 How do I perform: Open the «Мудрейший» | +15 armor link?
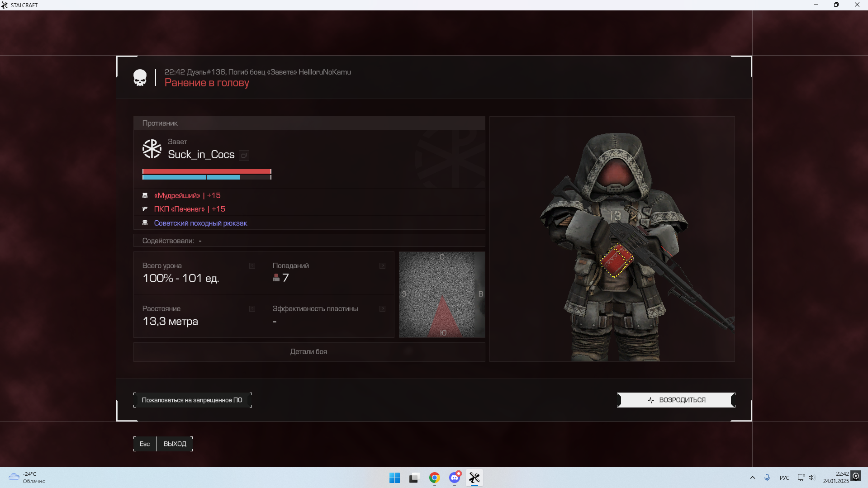[187, 195]
